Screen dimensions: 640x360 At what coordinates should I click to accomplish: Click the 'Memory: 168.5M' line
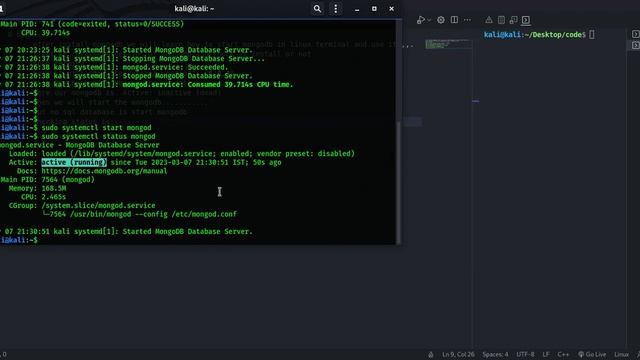[37, 188]
